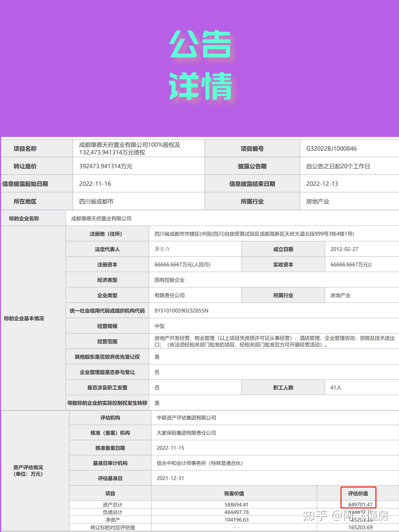Image resolution: width=399 pixels, height=532 pixels.
Task: Click the 账面价值 column header
Action: point(234,494)
